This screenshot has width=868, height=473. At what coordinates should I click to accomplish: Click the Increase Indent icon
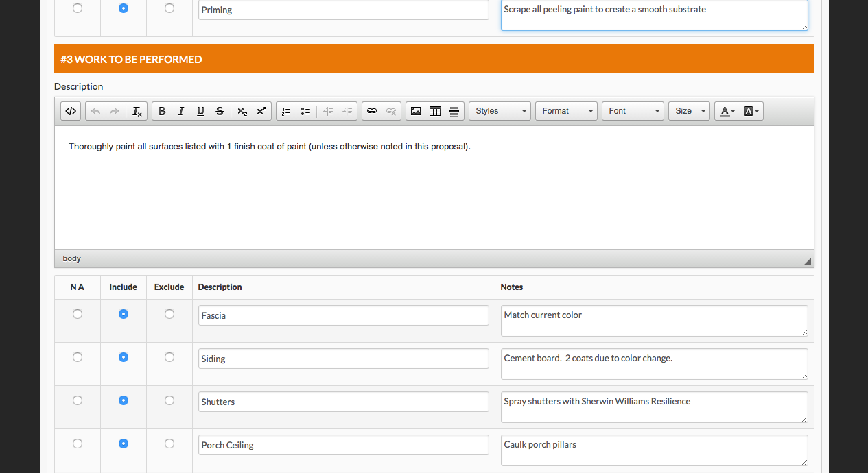(x=347, y=111)
